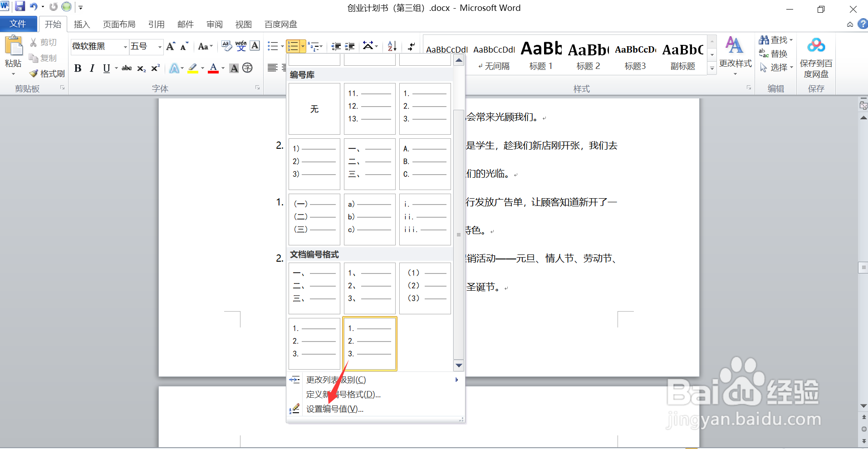Open the customize quick access toolbar dropdown
This screenshot has width=868, height=449.
click(81, 7)
